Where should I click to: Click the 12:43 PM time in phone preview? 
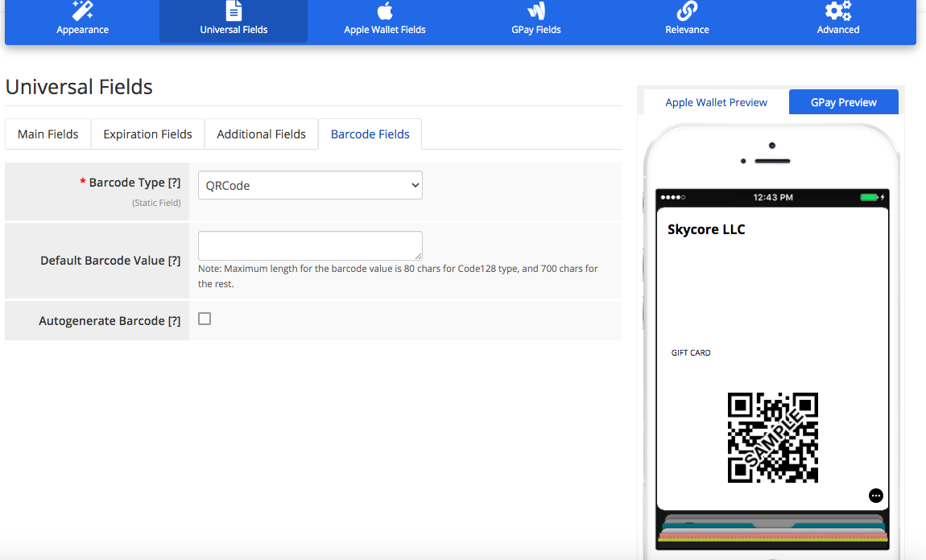tap(773, 197)
